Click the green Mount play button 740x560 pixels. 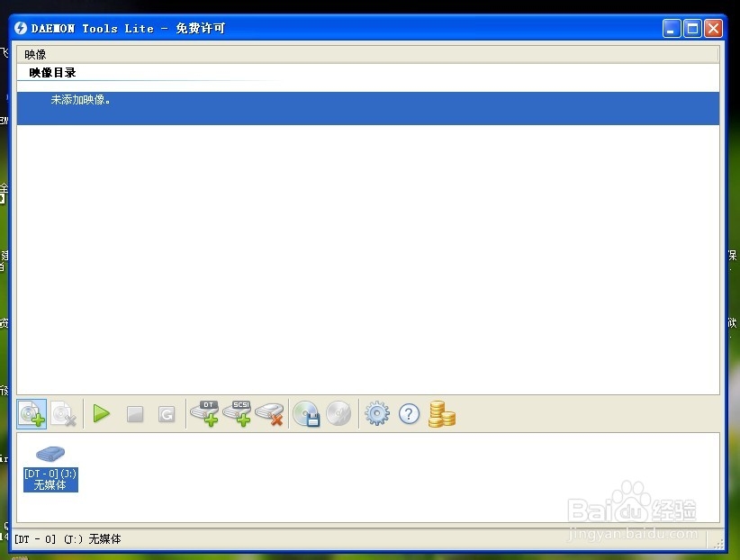101,413
